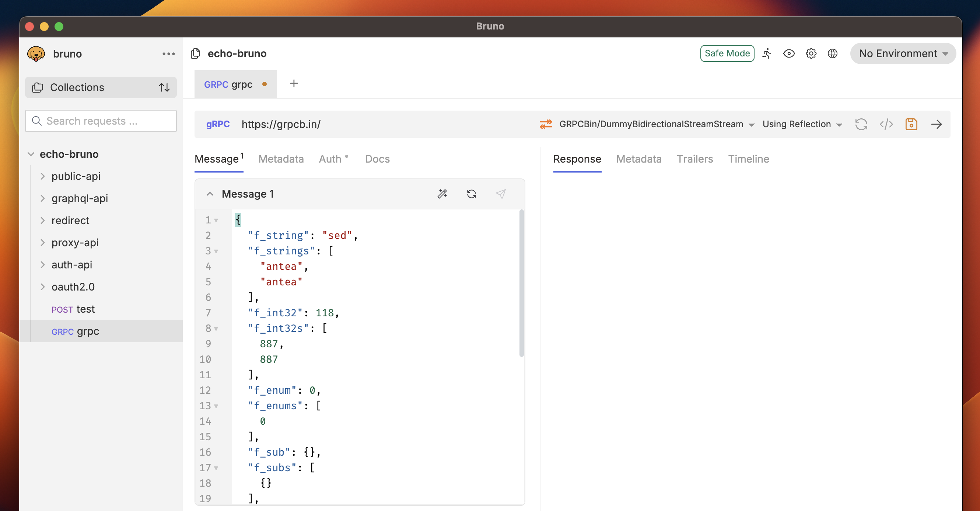980x511 pixels.
Task: Click the runner icon in top toolbar
Action: pyautogui.click(x=767, y=53)
